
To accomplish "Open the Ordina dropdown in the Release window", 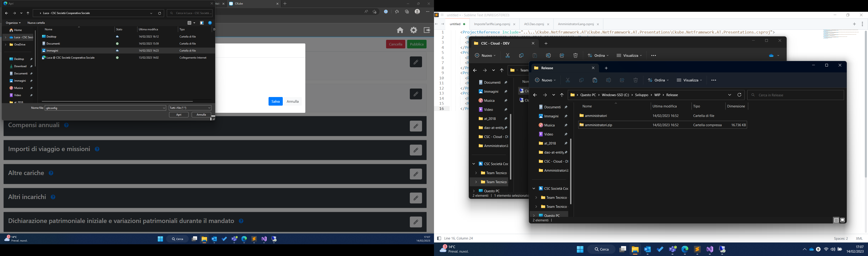I will pos(658,80).
